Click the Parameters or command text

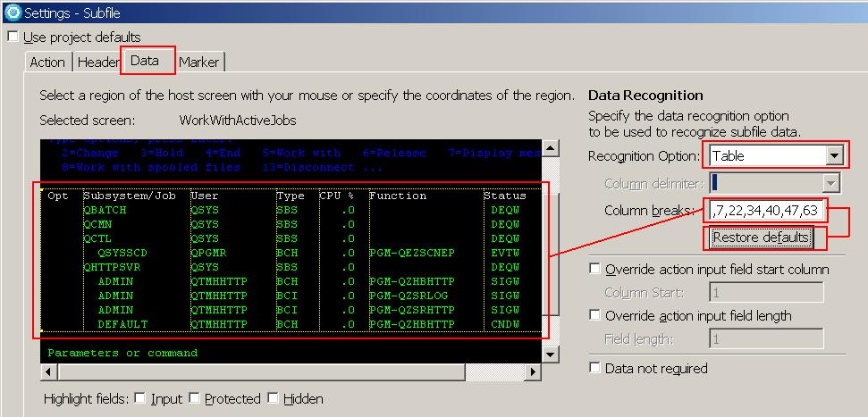click(x=122, y=353)
